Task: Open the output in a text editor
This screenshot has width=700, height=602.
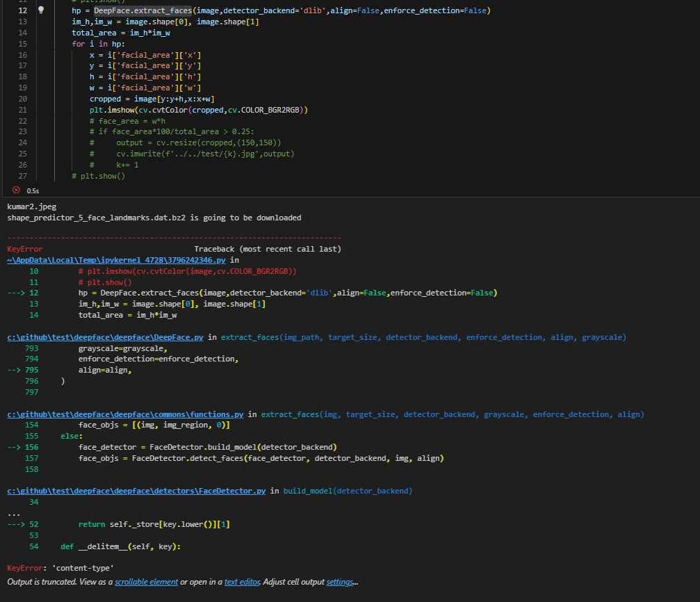Action: tap(241, 582)
